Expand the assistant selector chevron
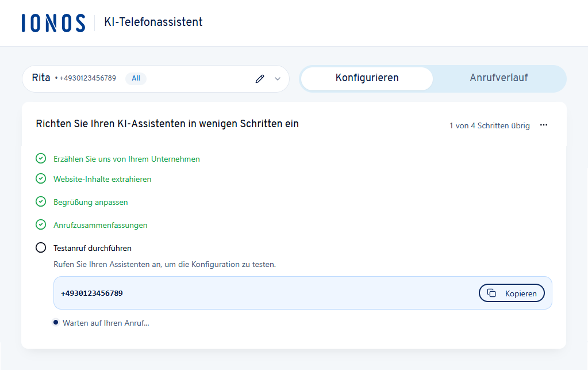This screenshot has width=588, height=370. 276,79
